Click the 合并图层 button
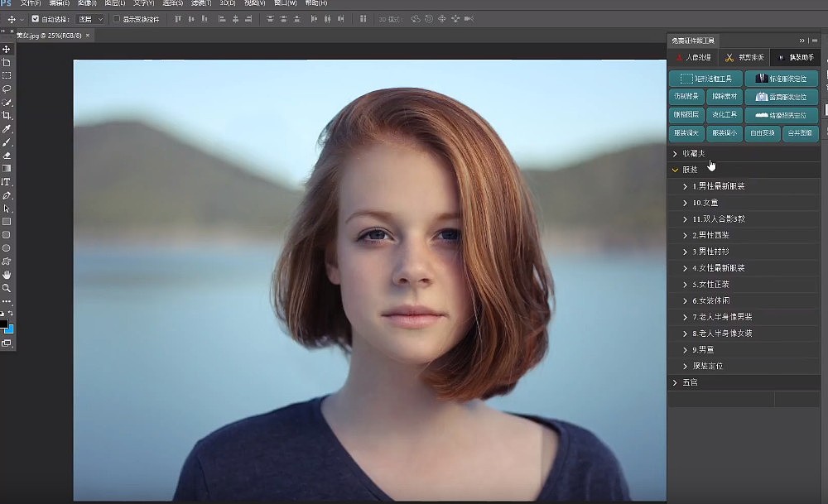This screenshot has width=828, height=504. [x=801, y=133]
